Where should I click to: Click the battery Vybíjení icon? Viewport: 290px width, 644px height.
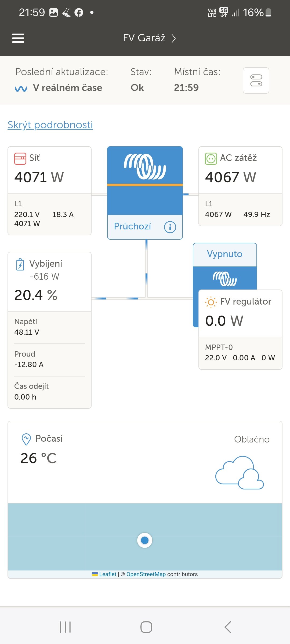click(20, 265)
